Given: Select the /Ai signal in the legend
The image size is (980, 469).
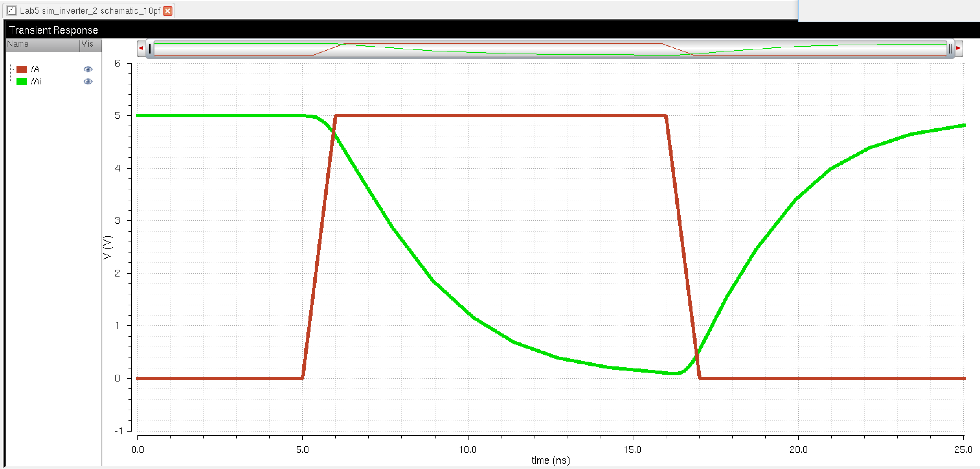Looking at the screenshot, I should 36,81.
